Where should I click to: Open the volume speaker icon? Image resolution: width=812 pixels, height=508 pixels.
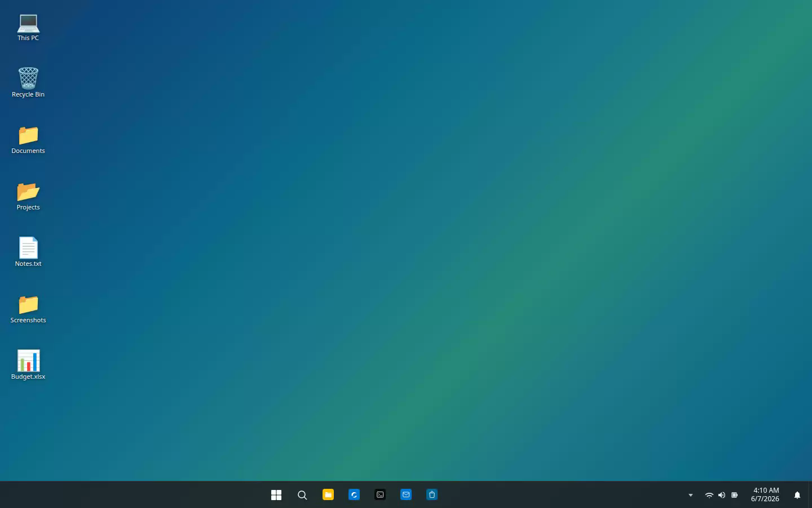pos(722,495)
